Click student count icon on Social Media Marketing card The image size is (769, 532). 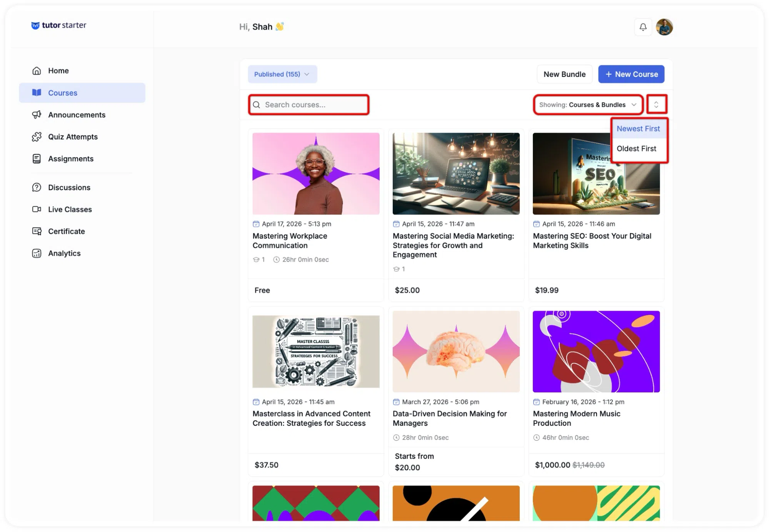396,269
